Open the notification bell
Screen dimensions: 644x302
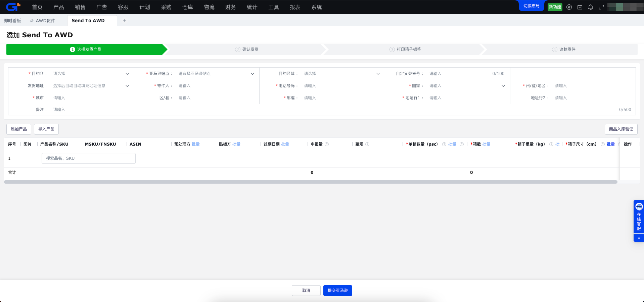click(591, 7)
